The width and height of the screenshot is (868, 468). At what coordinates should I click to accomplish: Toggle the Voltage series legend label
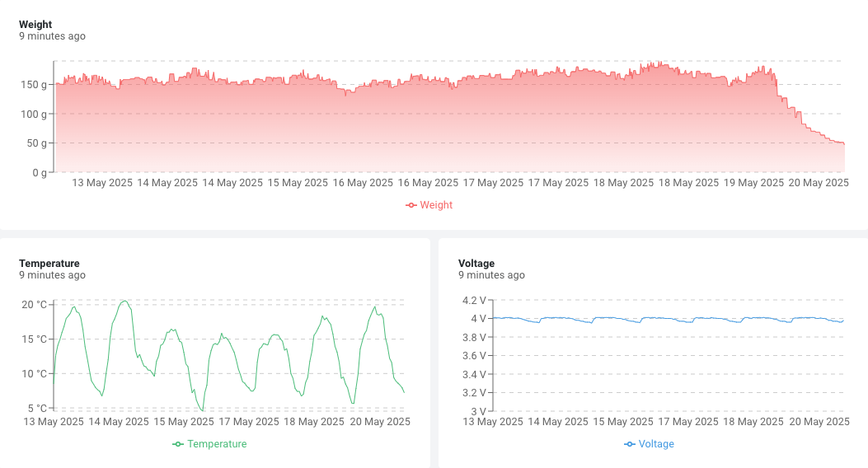[x=656, y=444]
